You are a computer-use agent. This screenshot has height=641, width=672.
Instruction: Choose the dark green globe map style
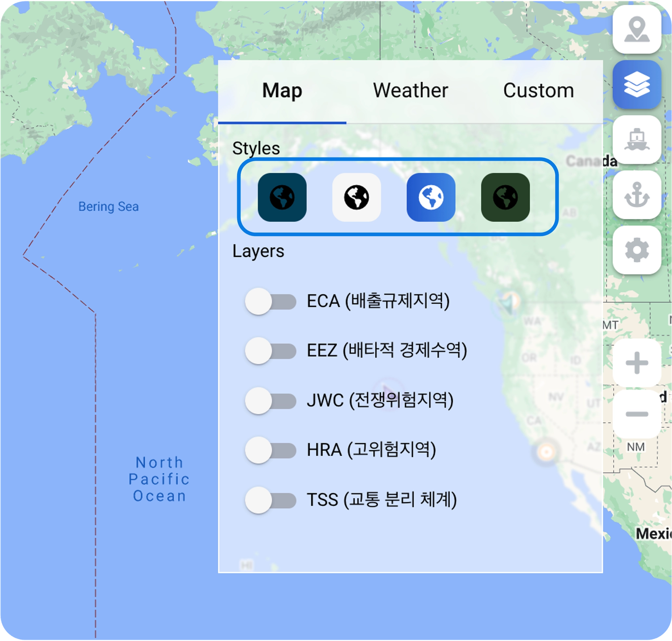coord(505,197)
